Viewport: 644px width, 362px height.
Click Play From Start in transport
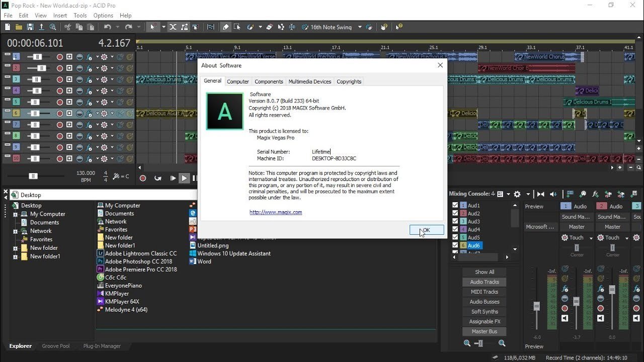tap(173, 178)
